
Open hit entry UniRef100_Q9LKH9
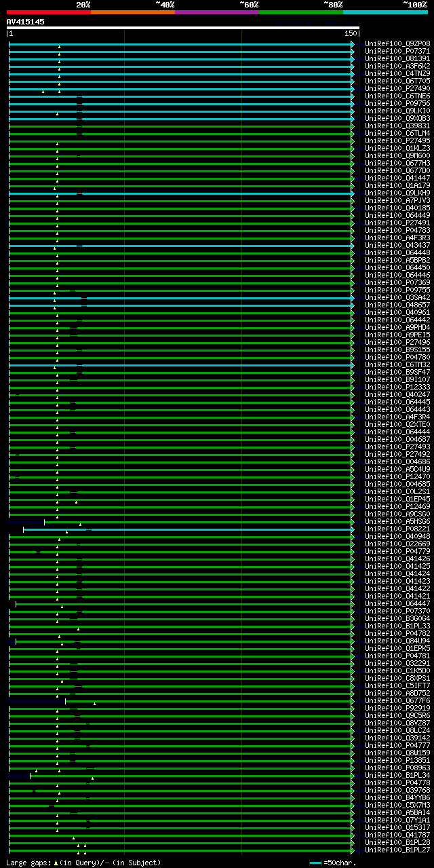397,193
